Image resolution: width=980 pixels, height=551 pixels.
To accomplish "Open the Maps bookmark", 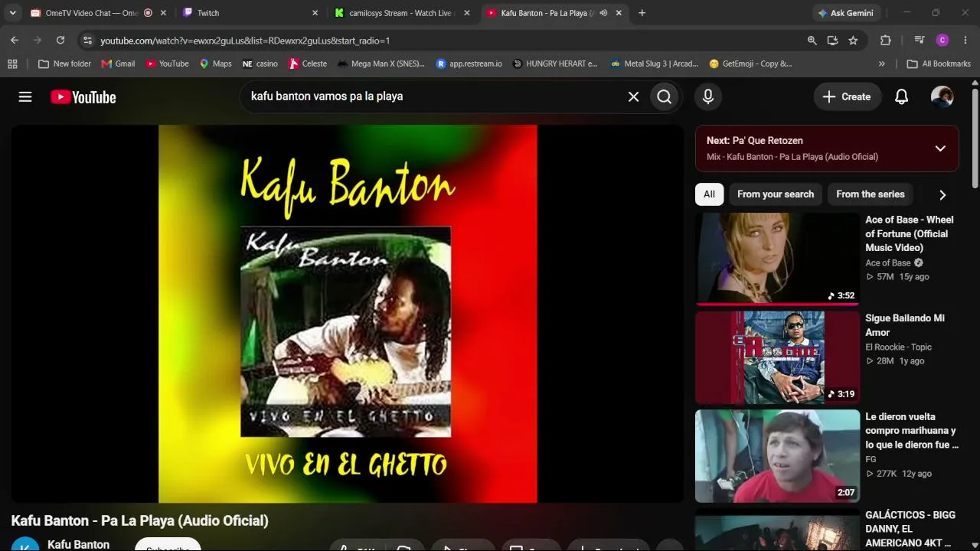I will pyautogui.click(x=215, y=64).
